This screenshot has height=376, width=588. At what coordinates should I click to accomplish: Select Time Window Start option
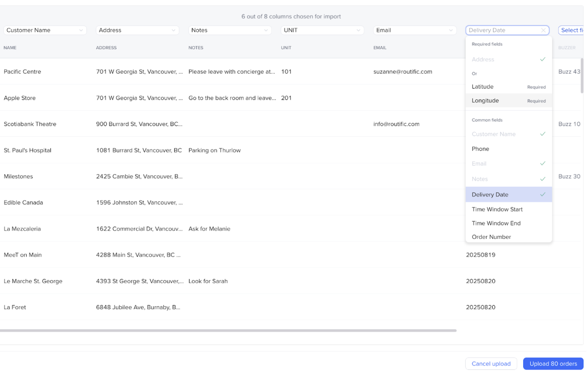[497, 209]
